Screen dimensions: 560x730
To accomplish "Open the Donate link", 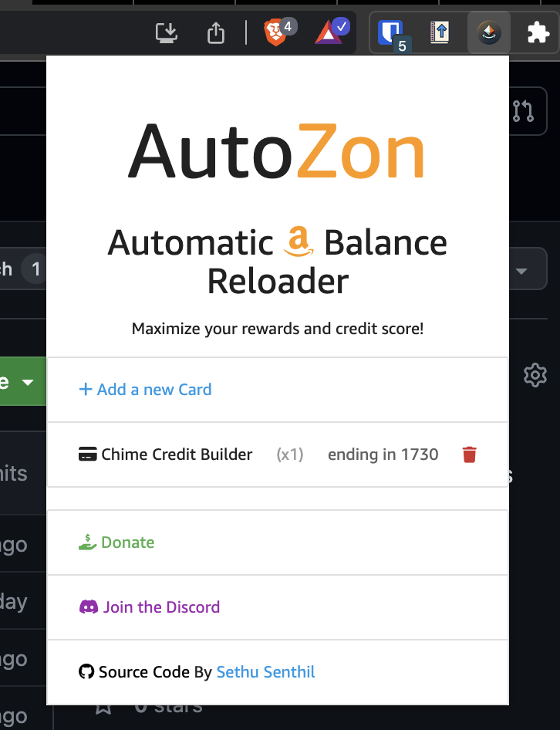I will pyautogui.click(x=116, y=542).
